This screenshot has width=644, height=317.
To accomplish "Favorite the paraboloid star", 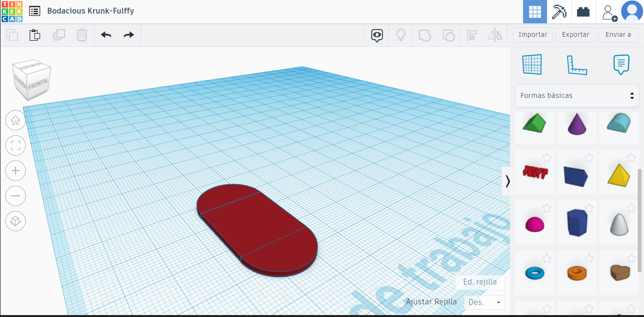I will click(x=631, y=208).
